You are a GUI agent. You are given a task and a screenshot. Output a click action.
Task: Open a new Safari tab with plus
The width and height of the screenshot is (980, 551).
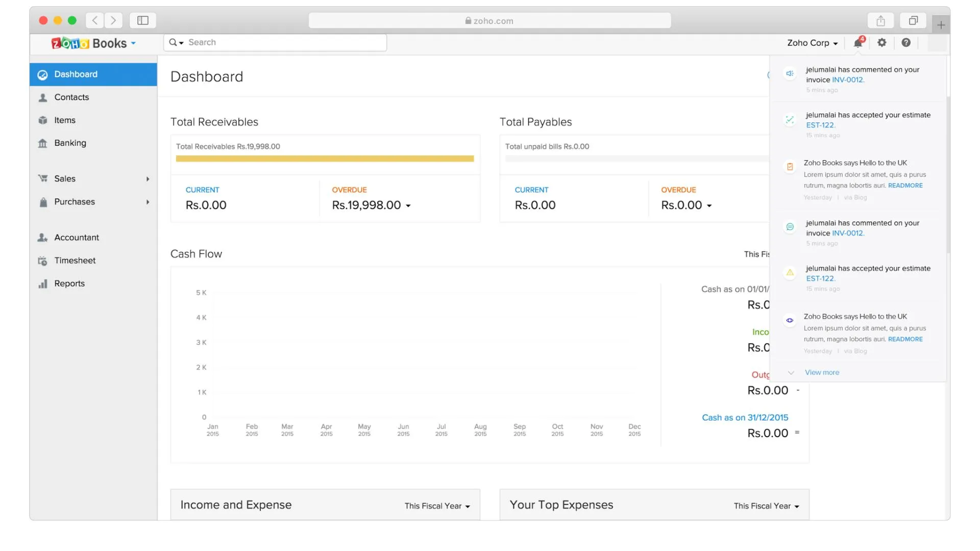941,24
